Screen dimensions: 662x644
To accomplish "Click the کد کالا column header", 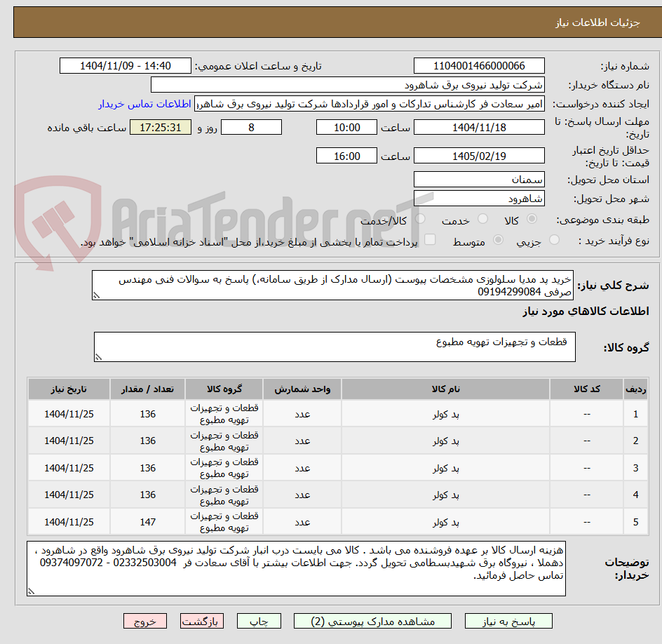I will click(x=587, y=389).
